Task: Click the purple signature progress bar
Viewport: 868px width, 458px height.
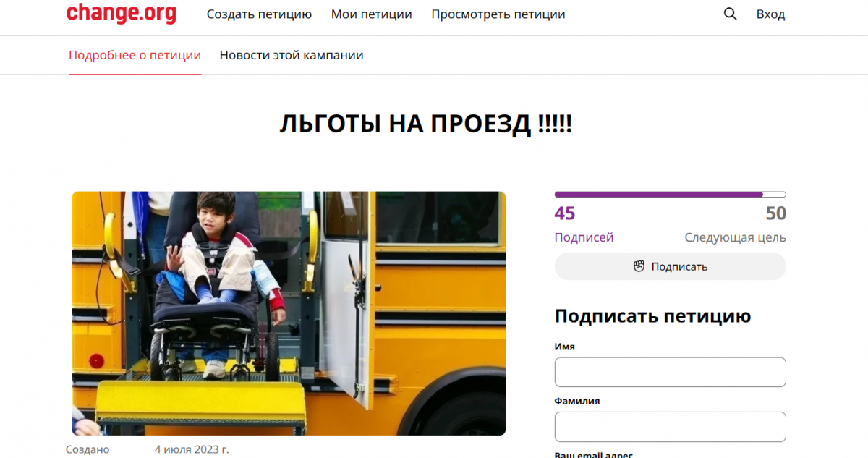Action: [x=658, y=195]
